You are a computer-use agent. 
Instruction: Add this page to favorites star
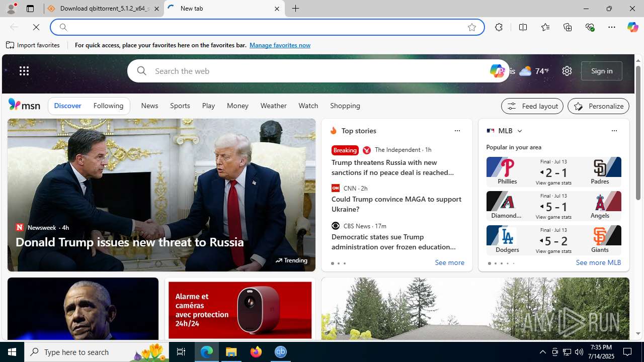tap(472, 27)
